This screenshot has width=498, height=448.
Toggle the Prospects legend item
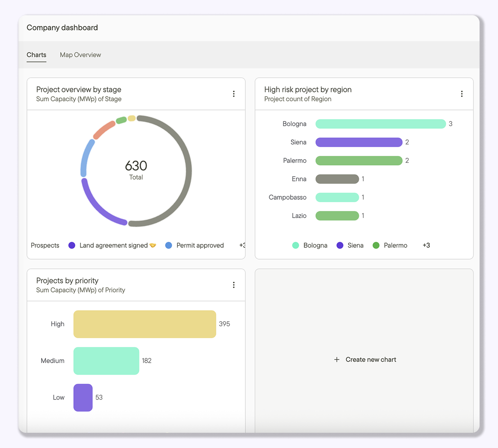click(x=44, y=245)
